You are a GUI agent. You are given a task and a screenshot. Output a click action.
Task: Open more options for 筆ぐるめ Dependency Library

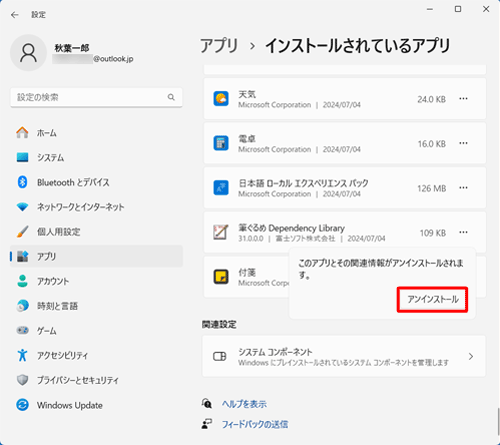(x=463, y=232)
